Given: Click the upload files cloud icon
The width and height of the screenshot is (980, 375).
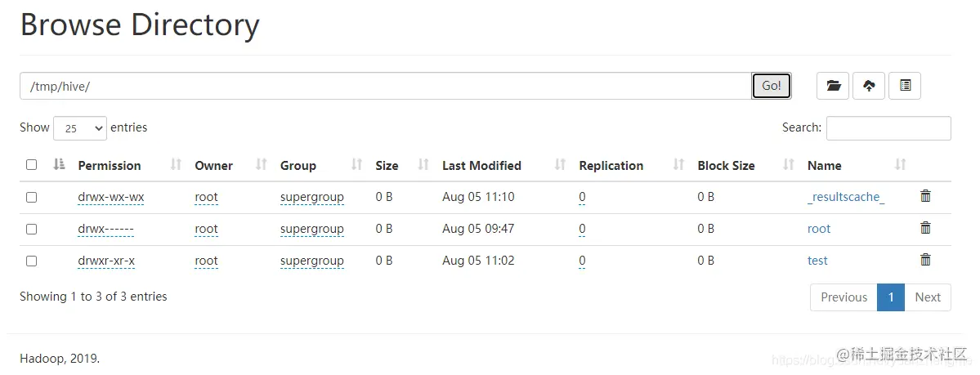Looking at the screenshot, I should [869, 86].
